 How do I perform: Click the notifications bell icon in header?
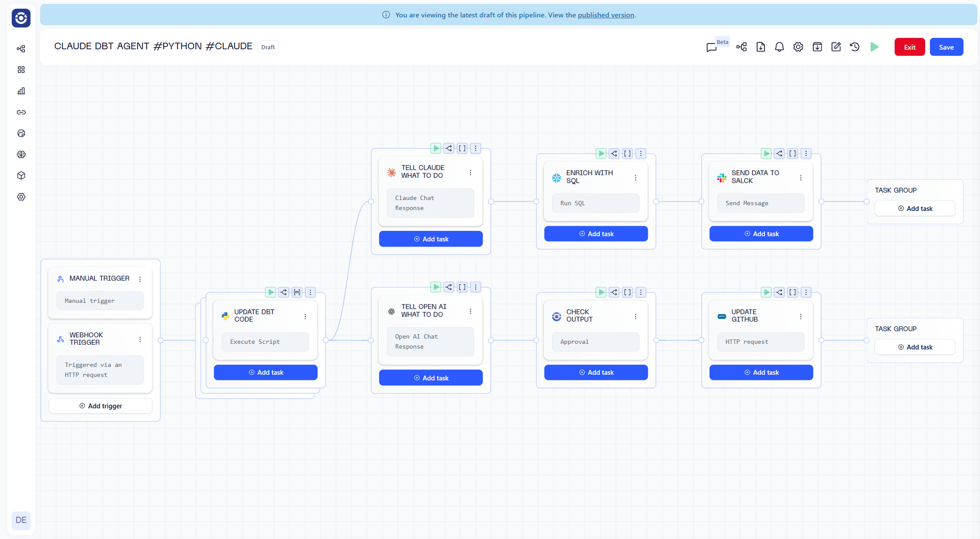click(x=779, y=47)
